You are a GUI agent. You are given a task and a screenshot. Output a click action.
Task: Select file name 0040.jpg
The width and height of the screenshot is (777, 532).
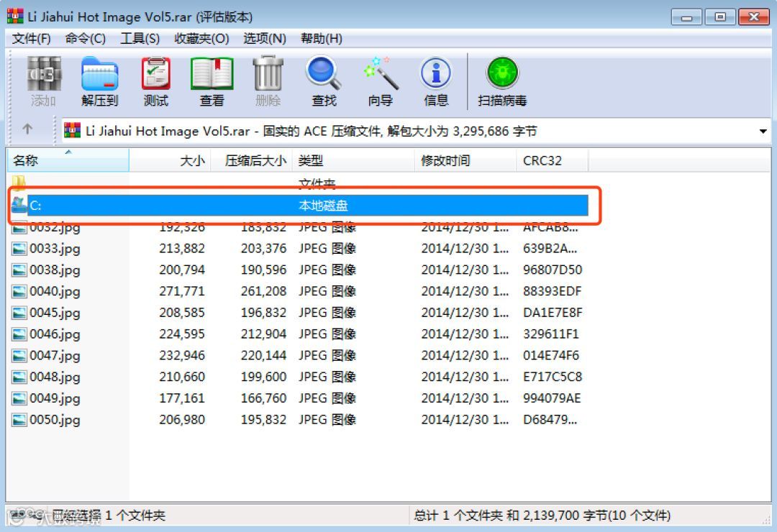(55, 291)
